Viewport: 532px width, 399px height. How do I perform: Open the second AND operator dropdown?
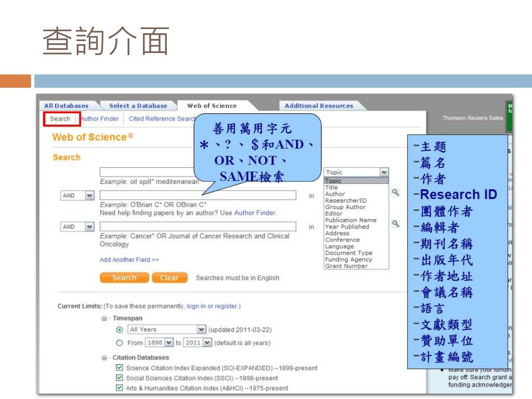coord(77,227)
